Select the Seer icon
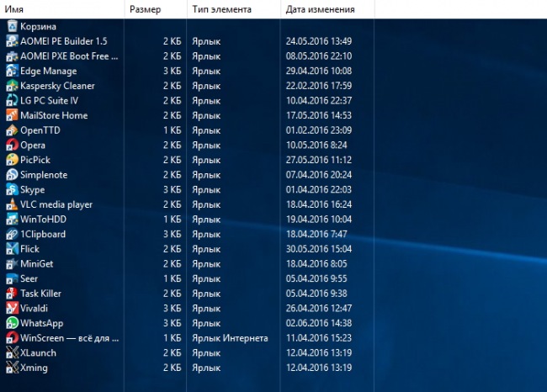This screenshot has width=547, height=392. coord(12,278)
